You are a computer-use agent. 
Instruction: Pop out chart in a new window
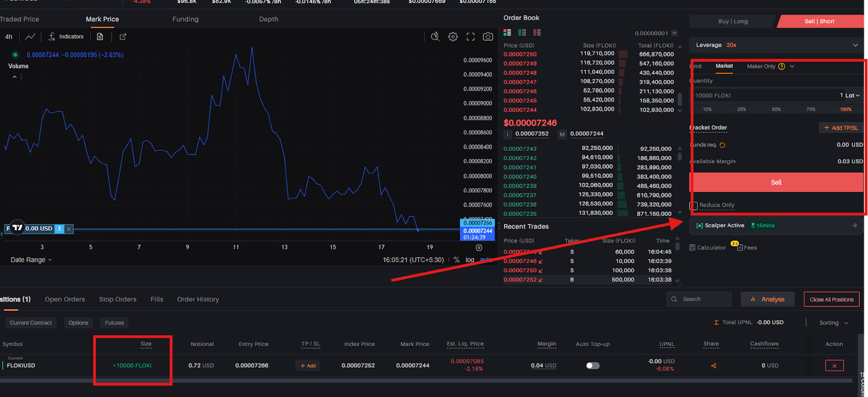(123, 37)
